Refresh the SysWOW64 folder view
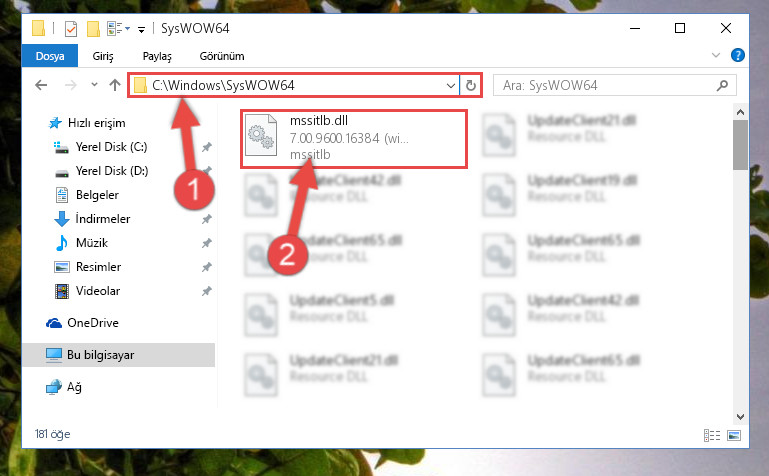 coord(471,85)
